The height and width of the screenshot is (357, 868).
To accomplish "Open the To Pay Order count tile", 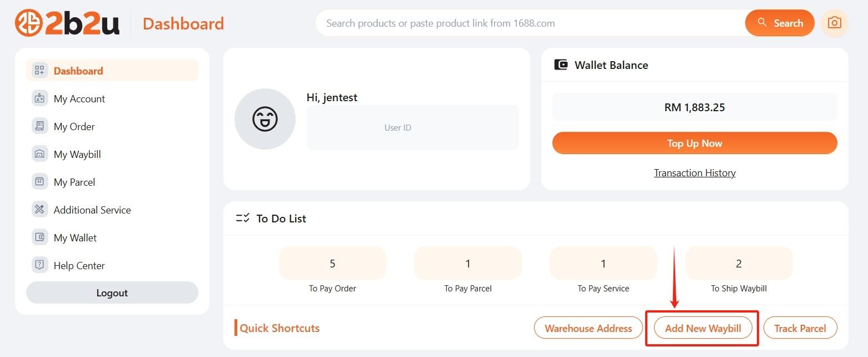I will [x=332, y=264].
